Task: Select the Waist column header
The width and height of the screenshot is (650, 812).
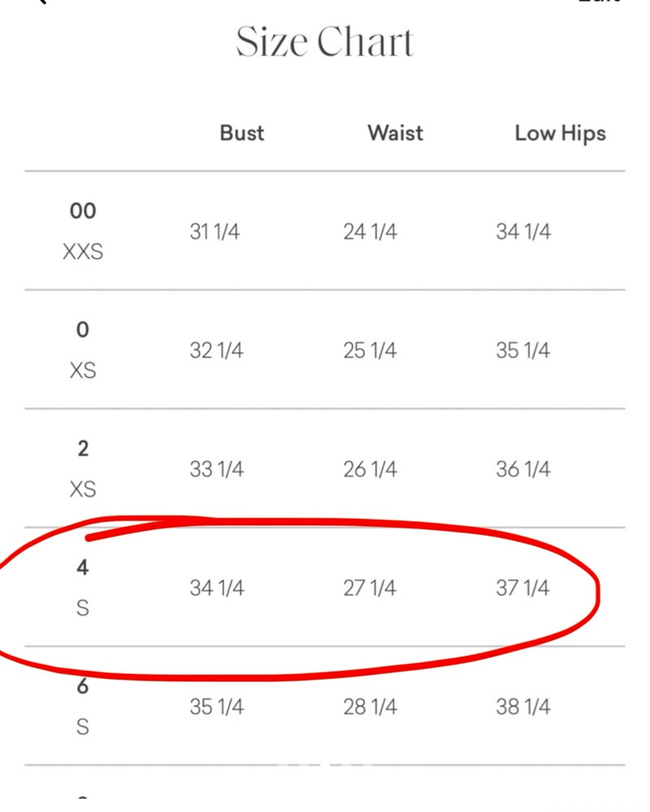Action: point(395,133)
